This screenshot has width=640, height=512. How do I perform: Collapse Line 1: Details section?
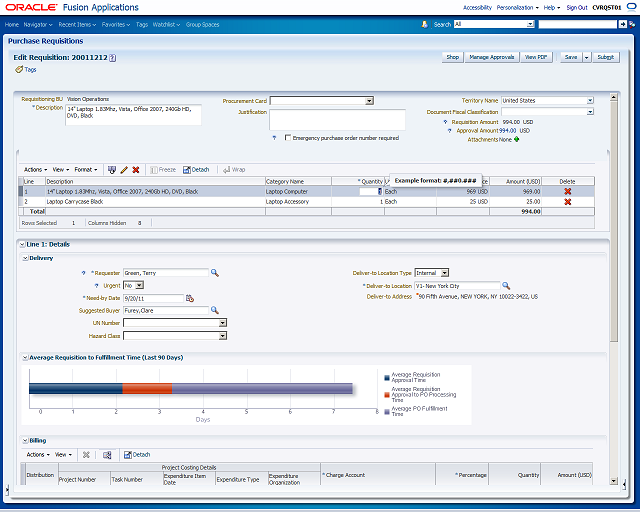point(22,245)
